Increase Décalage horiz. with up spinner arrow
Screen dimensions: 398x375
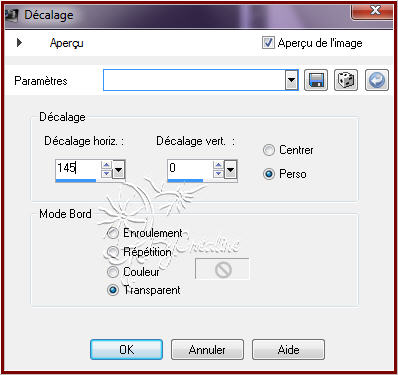coord(106,165)
